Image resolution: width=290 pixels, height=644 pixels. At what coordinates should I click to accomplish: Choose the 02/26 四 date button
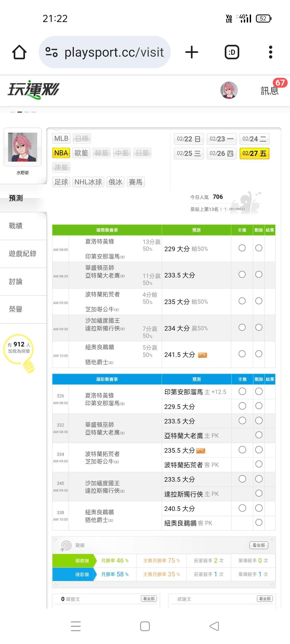coord(222,153)
